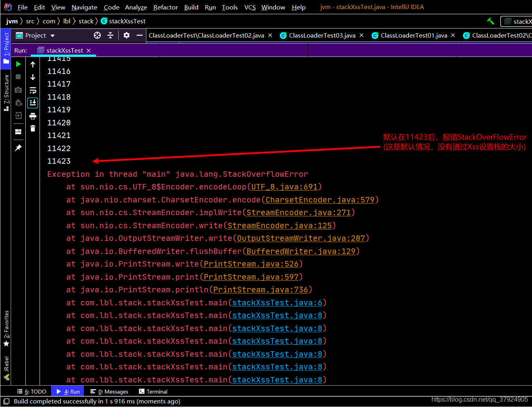Screen dimensions: 532x407
Task: Close the ClassLoaderTest02.java tab
Action: pos(270,35)
